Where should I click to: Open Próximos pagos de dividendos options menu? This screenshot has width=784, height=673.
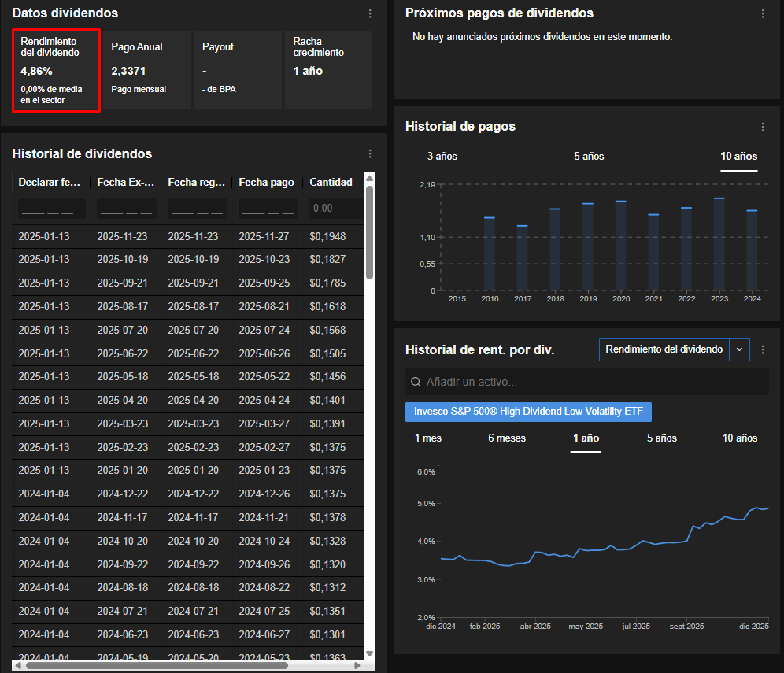[762, 13]
